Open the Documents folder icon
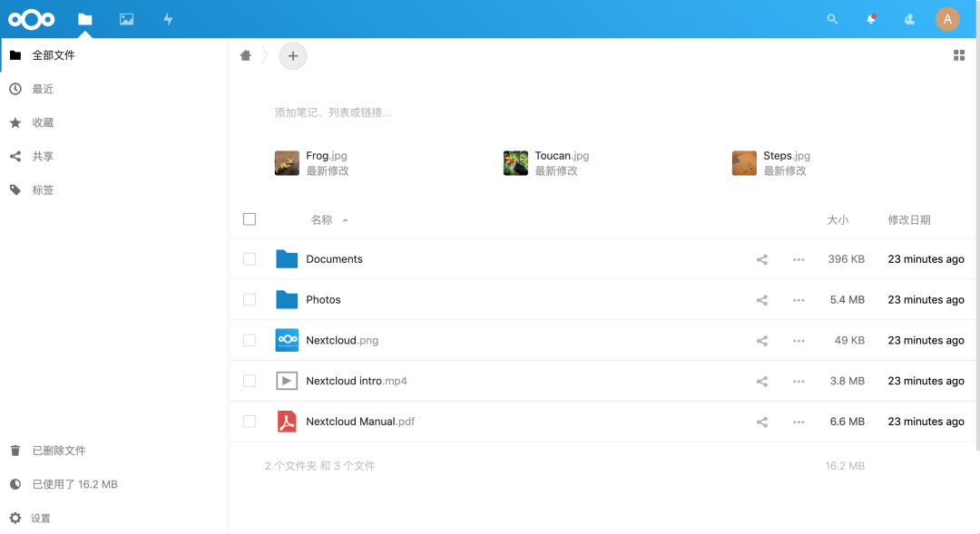Image resolution: width=980 pixels, height=534 pixels. click(287, 259)
